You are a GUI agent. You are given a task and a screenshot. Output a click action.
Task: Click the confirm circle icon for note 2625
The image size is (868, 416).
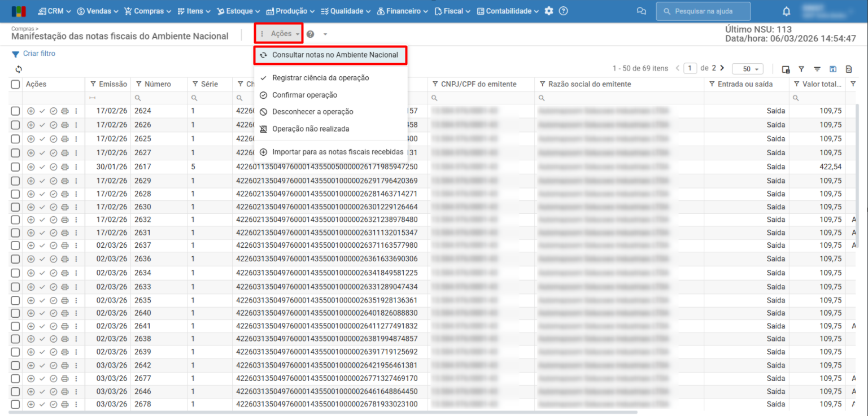(54, 139)
